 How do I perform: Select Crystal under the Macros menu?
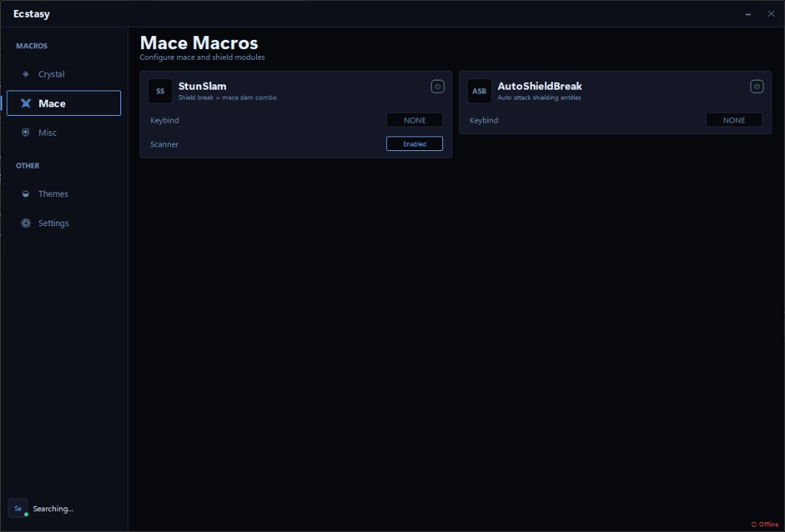pos(50,74)
